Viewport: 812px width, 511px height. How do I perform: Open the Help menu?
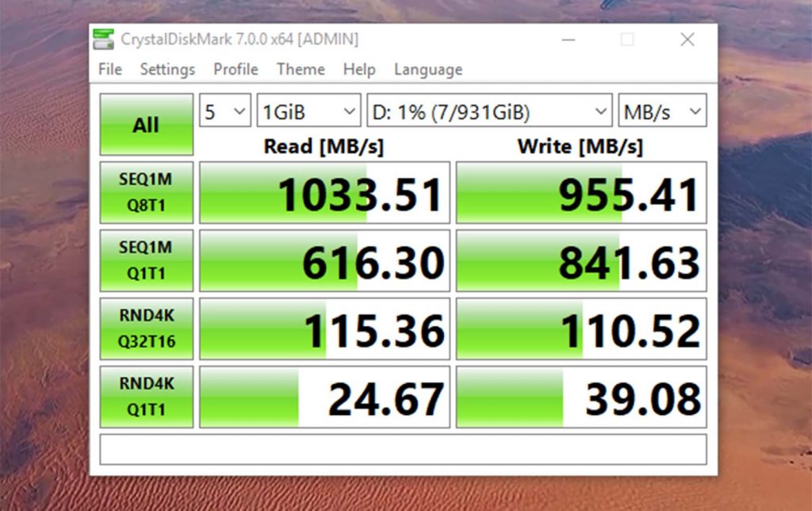(359, 70)
